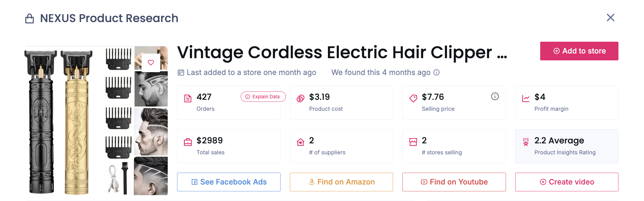This screenshot has height=201, width=644.
Task: Click the calendar icon next to last added date
Action: tap(181, 72)
